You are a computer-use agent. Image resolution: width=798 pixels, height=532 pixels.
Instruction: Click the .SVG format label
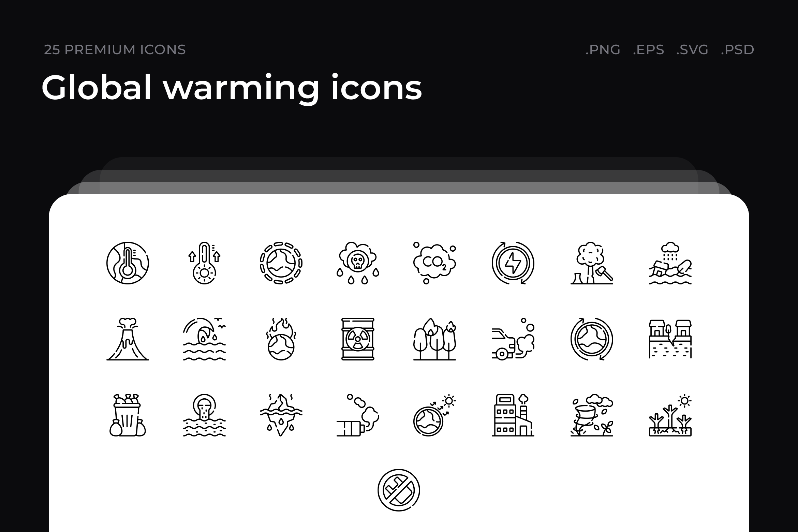[x=692, y=50]
